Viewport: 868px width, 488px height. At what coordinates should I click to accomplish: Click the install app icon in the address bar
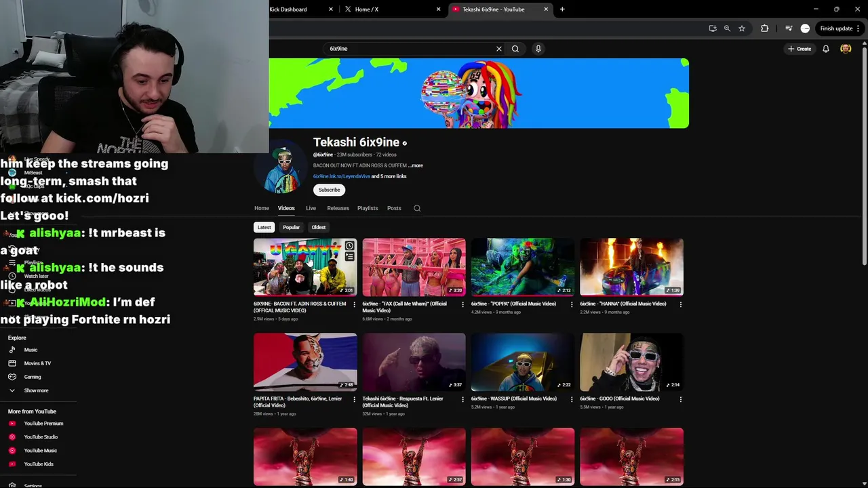point(713,28)
